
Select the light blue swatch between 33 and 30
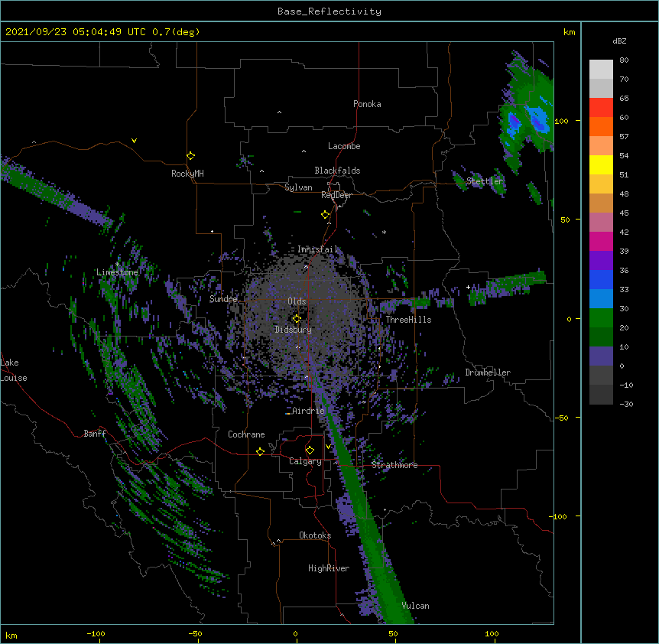[x=601, y=299]
